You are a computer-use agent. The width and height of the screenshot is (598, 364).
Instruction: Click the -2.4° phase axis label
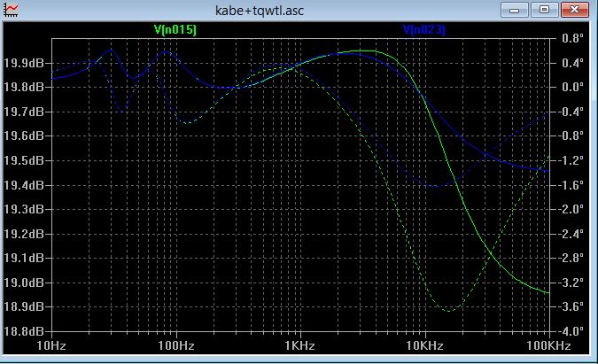pos(570,234)
